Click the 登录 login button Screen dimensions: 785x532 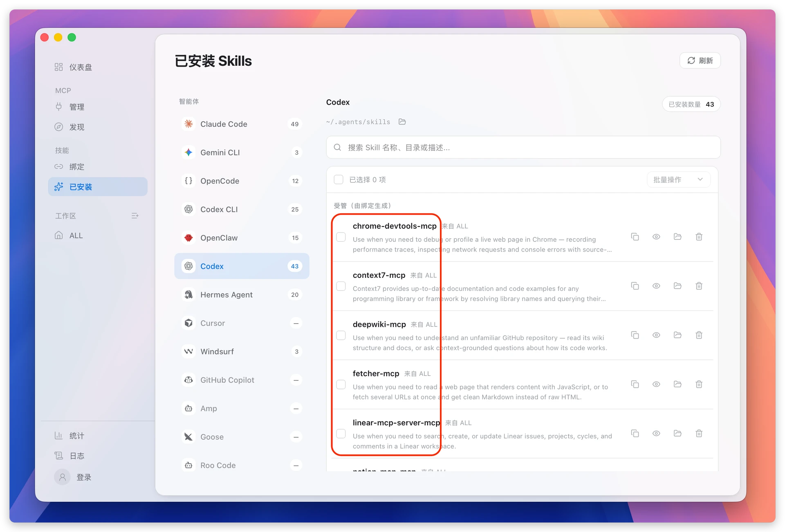coord(74,477)
